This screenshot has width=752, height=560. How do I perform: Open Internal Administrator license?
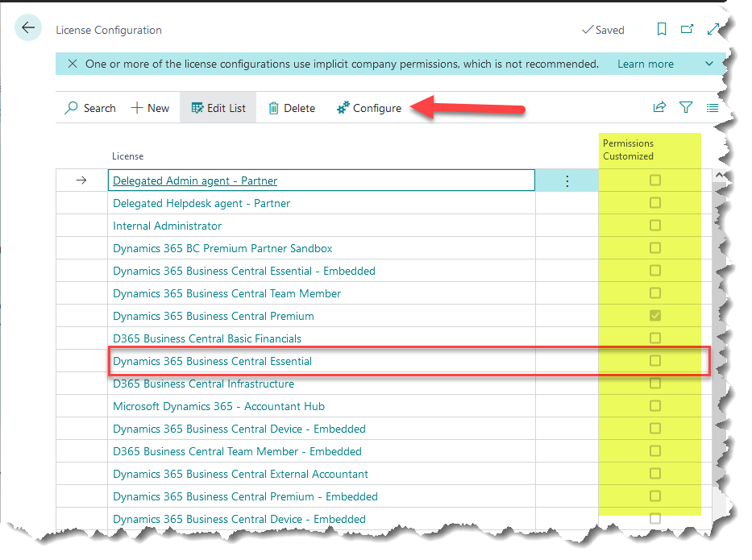click(167, 226)
